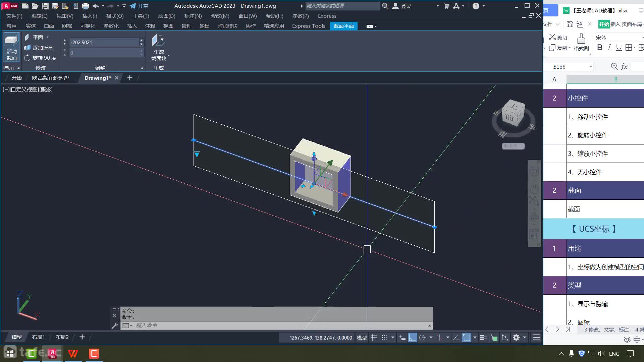Click the 复制 copy button in WPS
Screen dimensions: 644x362
point(559,48)
